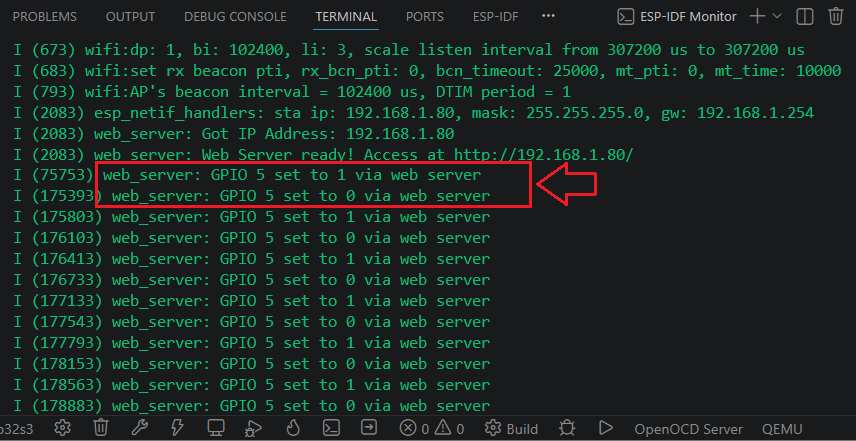Click the split terminal icon
This screenshot has width=856, height=441.
pos(805,16)
